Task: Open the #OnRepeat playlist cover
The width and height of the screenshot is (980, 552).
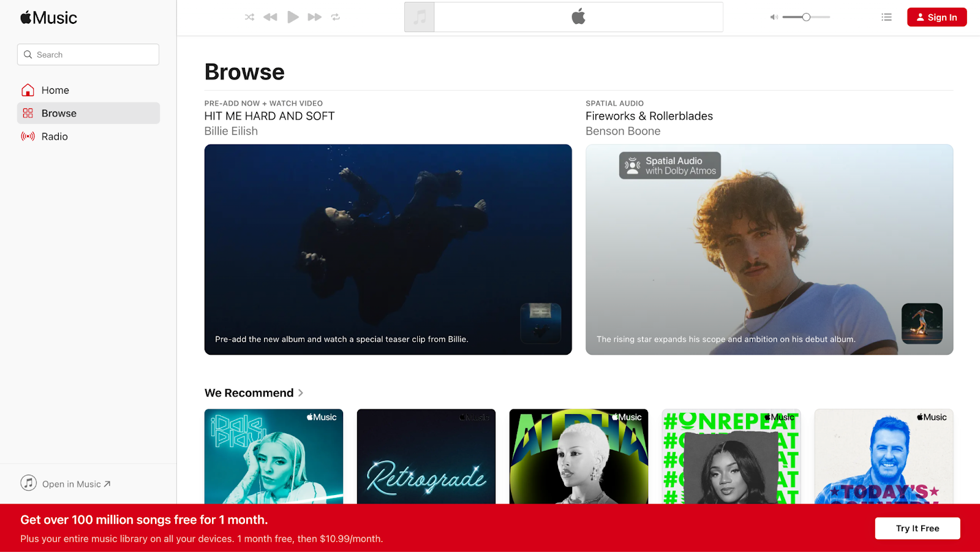Action: [x=731, y=456]
